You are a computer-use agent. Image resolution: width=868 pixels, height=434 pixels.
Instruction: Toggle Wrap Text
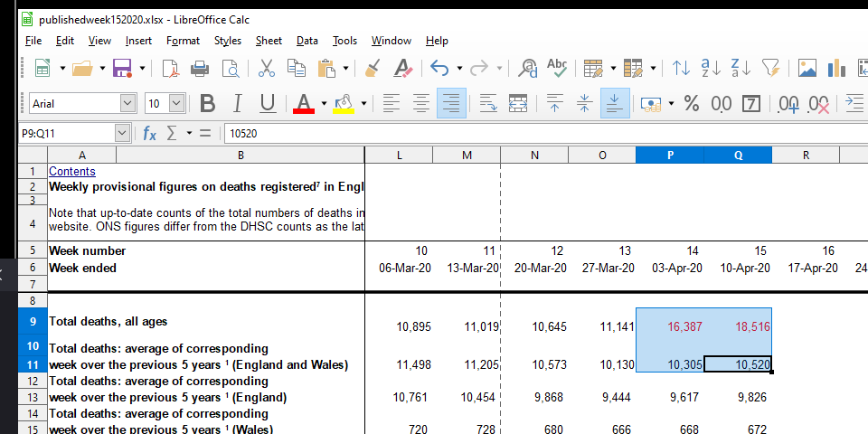487,103
